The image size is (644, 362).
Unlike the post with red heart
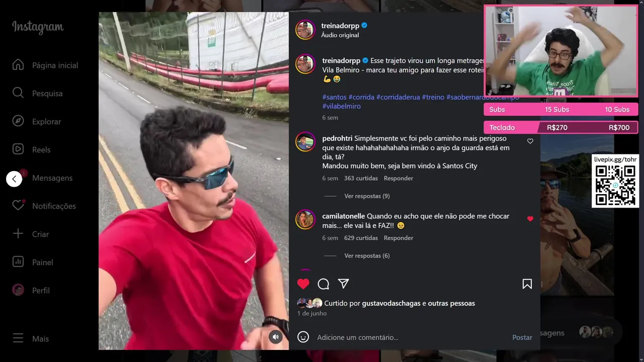pyautogui.click(x=303, y=284)
